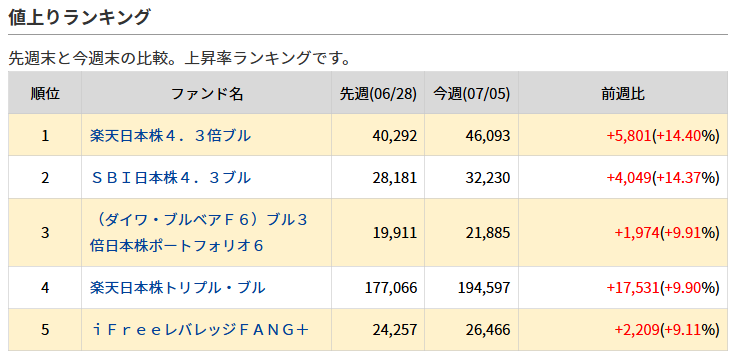Select the 19,911 last-week price cell

pyautogui.click(x=378, y=233)
